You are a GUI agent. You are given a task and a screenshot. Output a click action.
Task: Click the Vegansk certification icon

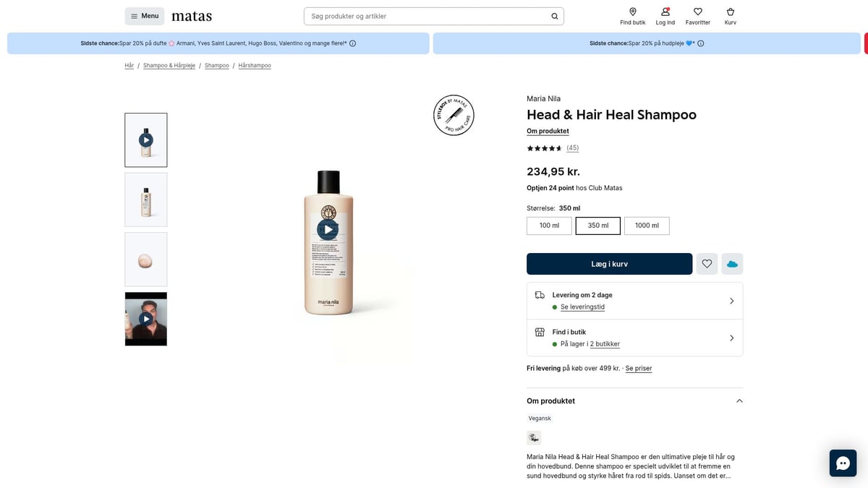(534, 437)
